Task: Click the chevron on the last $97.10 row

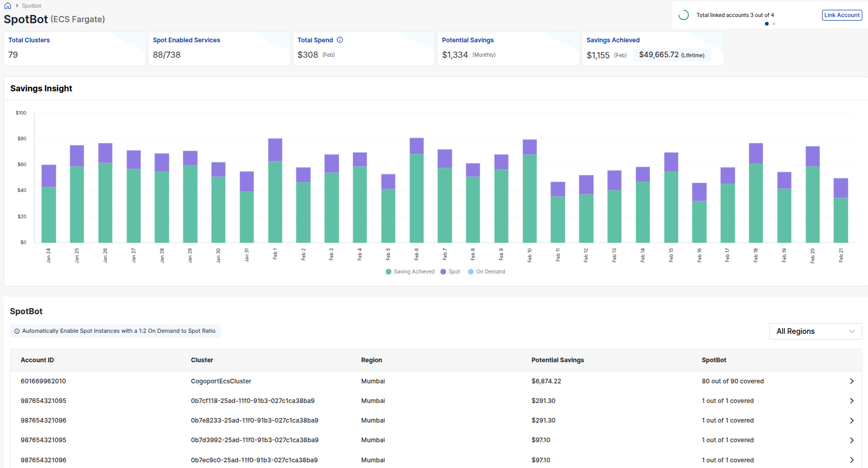Action: [x=852, y=460]
